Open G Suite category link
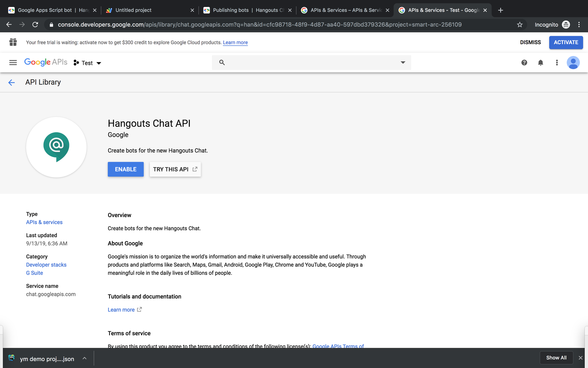The width and height of the screenshot is (588, 368). pyautogui.click(x=35, y=273)
